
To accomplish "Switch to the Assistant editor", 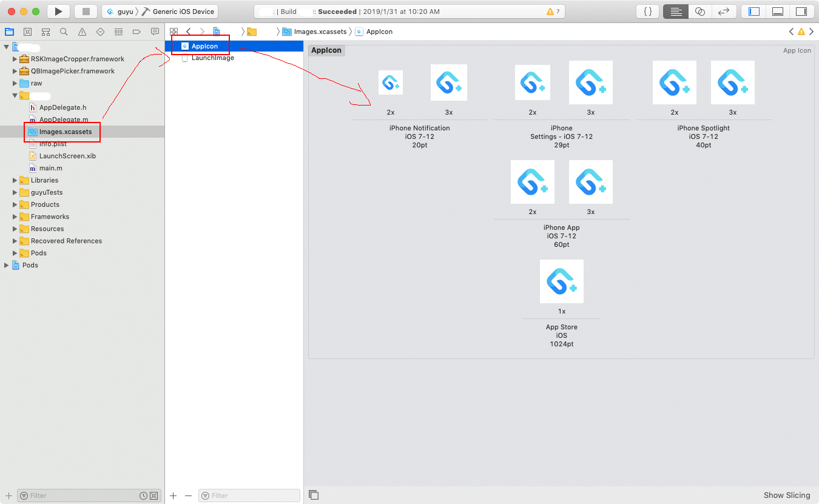I will [x=700, y=12].
